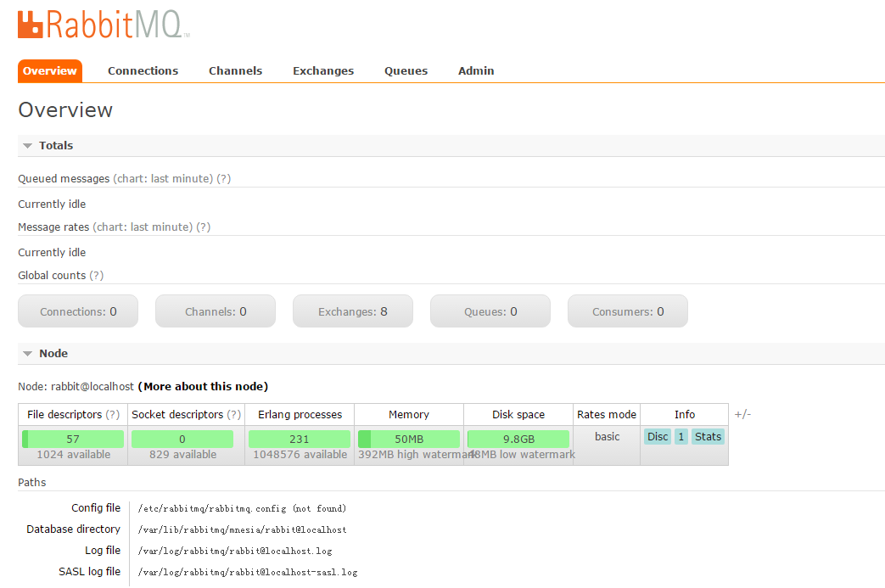Click the Erlang processes 231 usage bar
This screenshot has height=588, width=885.
pyautogui.click(x=300, y=439)
